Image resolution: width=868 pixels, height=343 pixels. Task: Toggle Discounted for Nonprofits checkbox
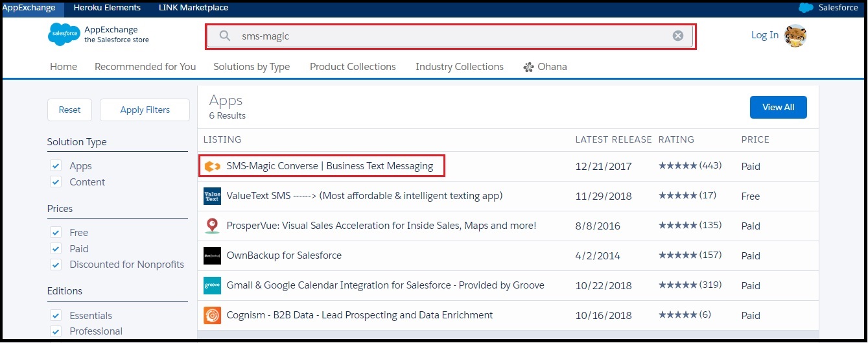click(56, 265)
